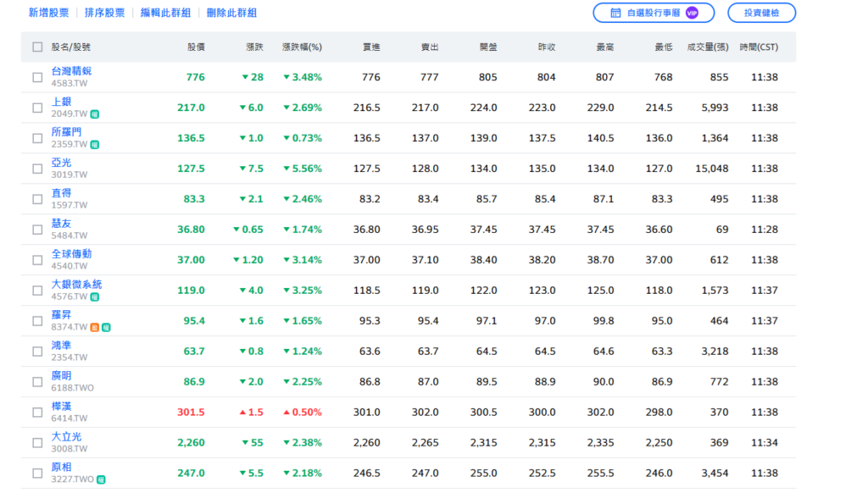Open the 所羅門 stock link
Viewport: 868px width, 493px height.
coord(66,132)
